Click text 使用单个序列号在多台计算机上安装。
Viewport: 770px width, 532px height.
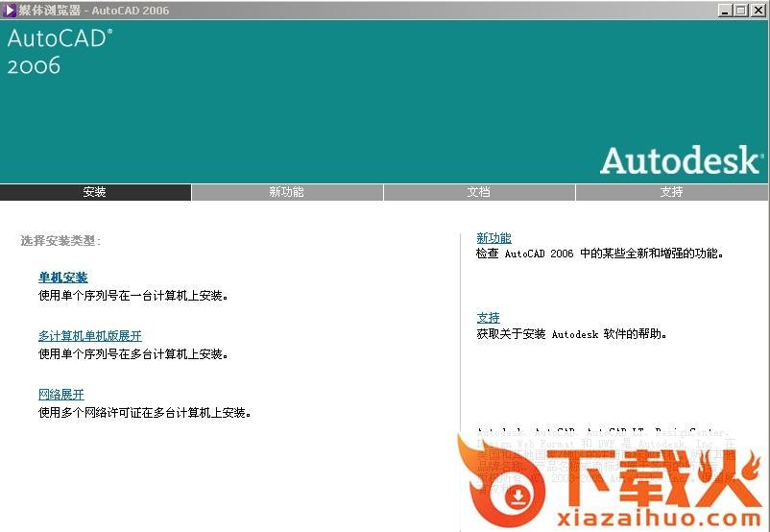[133, 354]
